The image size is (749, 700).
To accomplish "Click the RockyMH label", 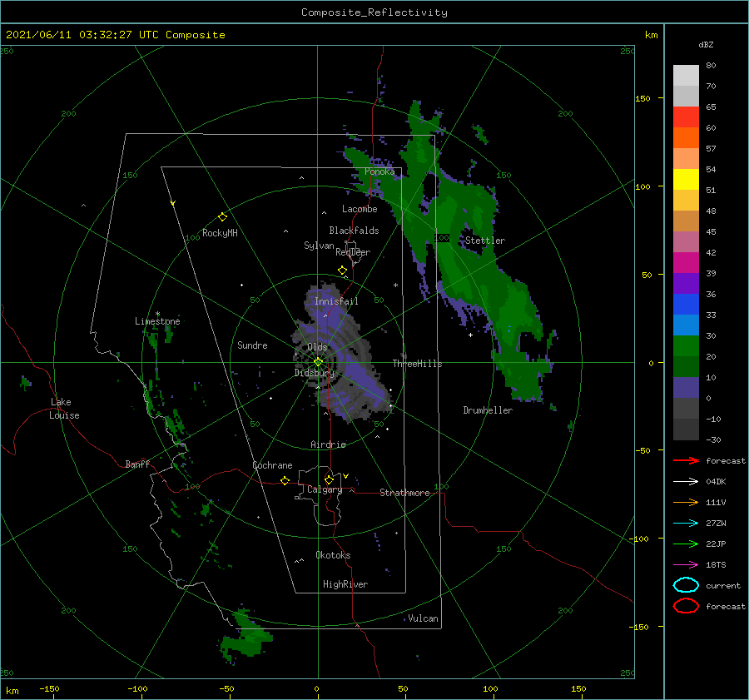I will pos(220,233).
